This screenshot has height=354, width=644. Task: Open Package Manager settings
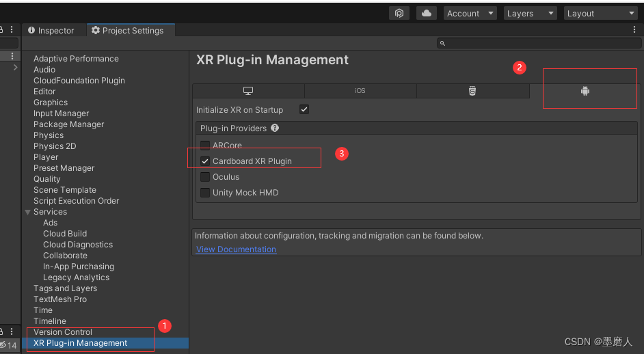68,124
